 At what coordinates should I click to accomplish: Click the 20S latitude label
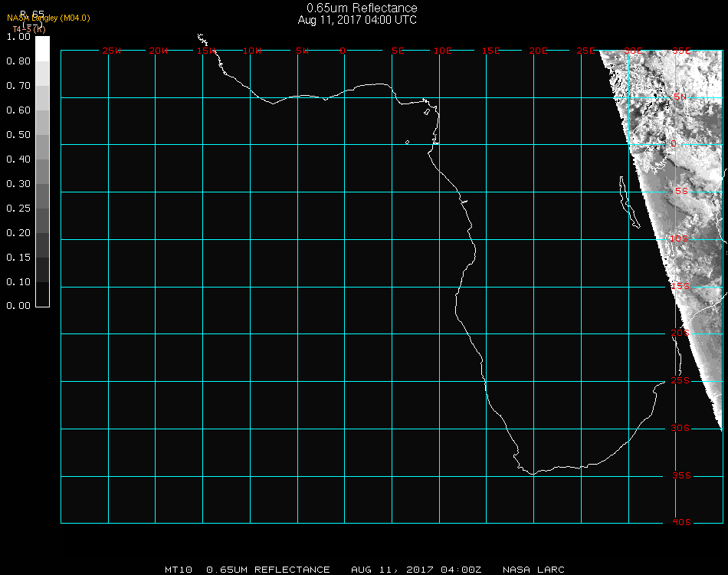point(680,333)
